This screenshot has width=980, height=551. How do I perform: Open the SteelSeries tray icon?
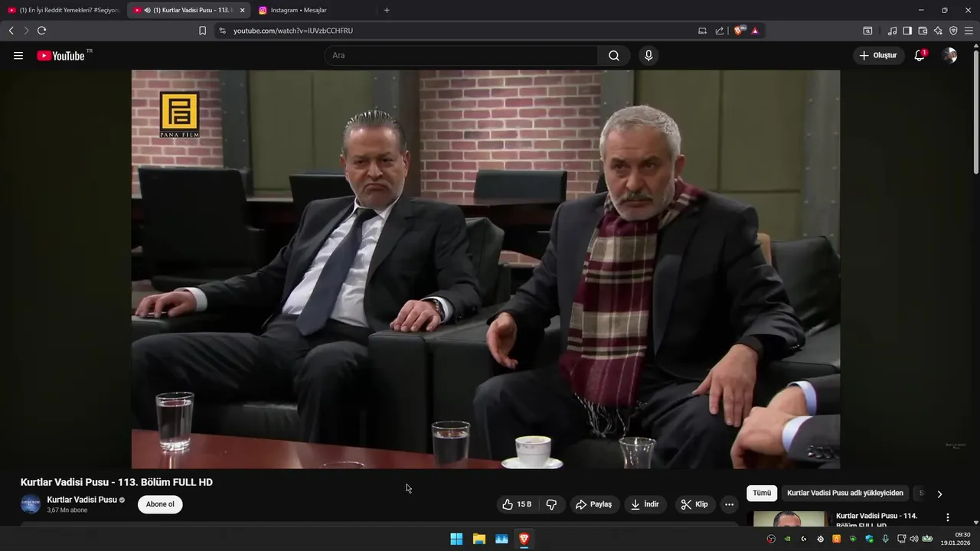pyautogui.click(x=820, y=539)
